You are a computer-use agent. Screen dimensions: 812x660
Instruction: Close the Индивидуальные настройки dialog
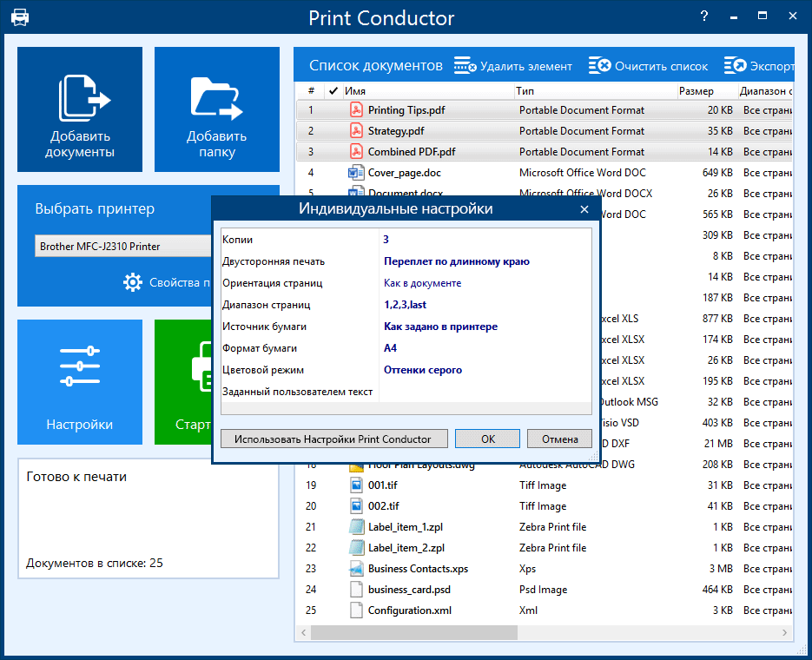click(584, 209)
